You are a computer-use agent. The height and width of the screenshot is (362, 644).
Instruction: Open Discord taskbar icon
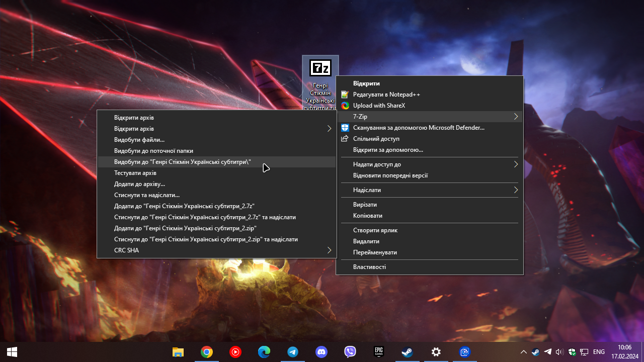(x=321, y=352)
